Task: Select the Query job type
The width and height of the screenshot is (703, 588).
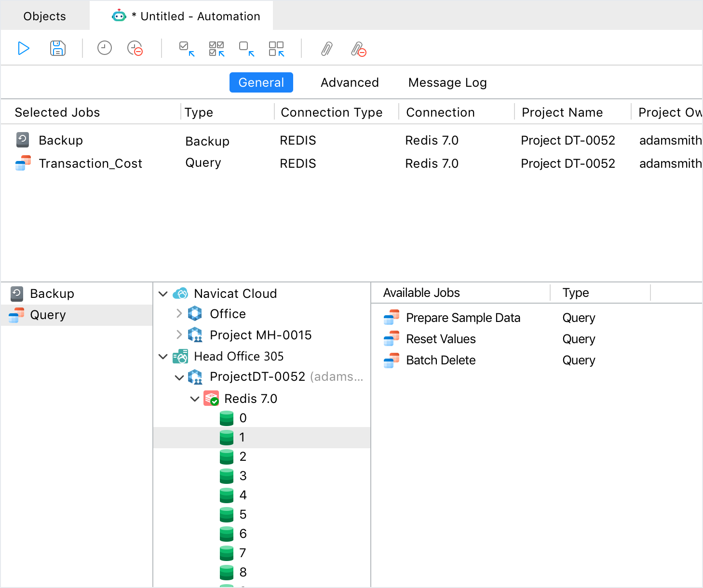Action: coord(77,315)
